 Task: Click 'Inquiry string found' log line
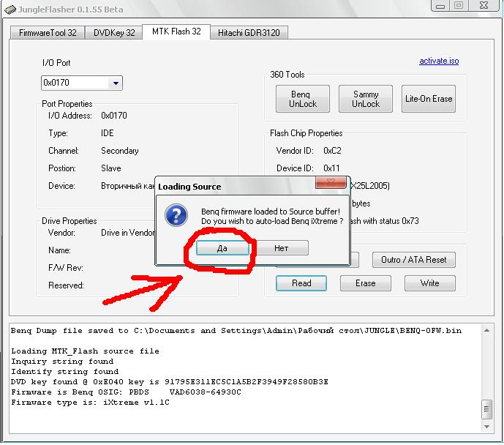pos(62,361)
